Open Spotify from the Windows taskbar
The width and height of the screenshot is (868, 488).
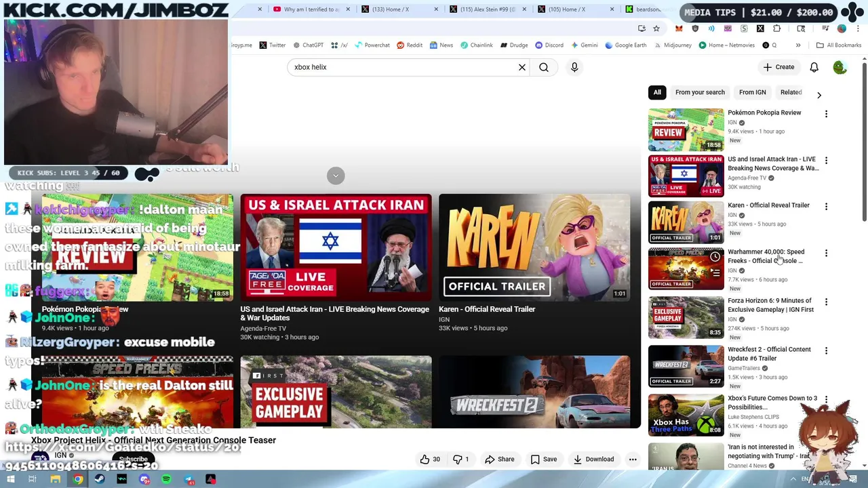pos(167,479)
